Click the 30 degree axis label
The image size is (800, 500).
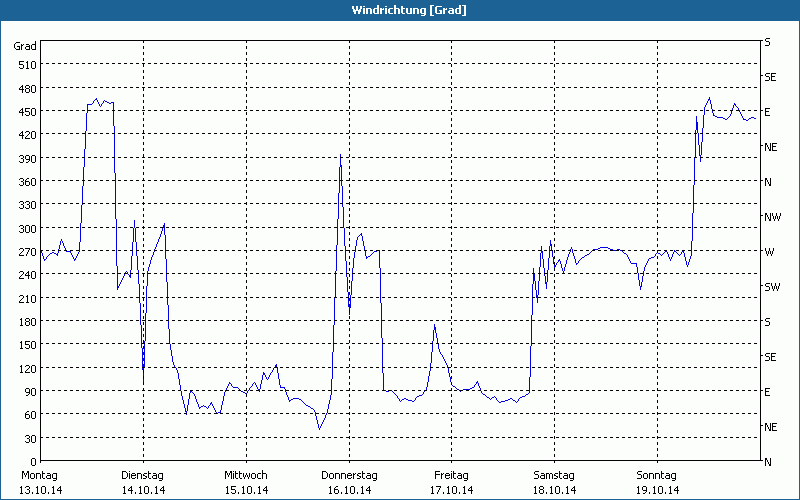click(x=31, y=438)
